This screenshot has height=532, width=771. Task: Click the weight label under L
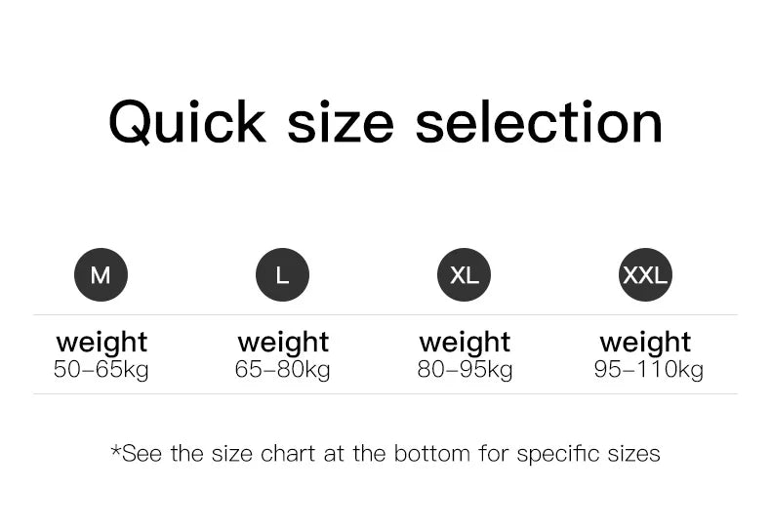pos(283,343)
